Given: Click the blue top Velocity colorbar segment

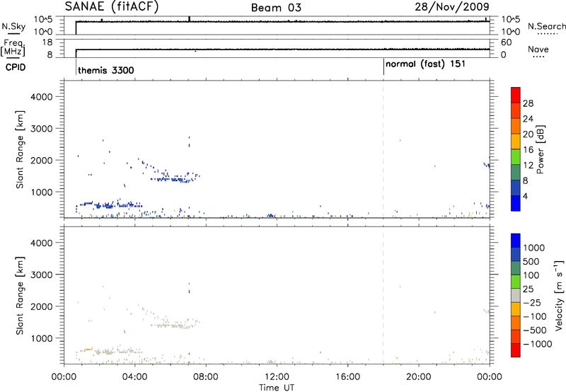Looking at the screenshot, I should (516, 241).
